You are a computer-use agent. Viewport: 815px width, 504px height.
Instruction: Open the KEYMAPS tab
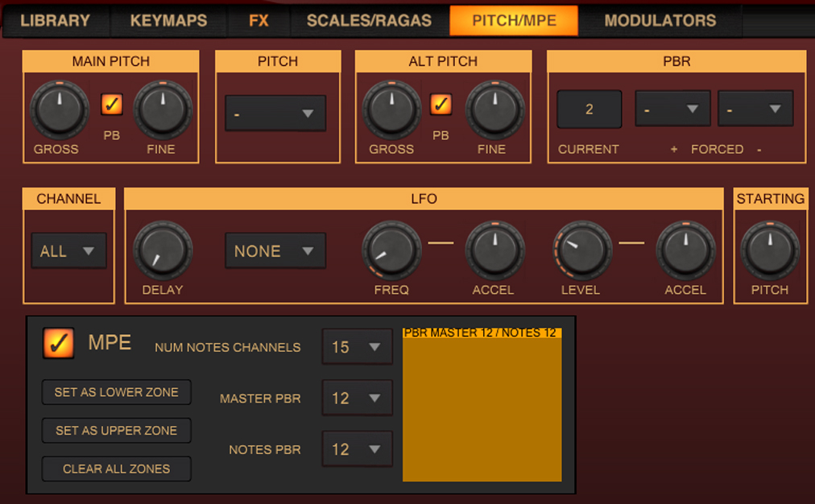pyautogui.click(x=168, y=21)
